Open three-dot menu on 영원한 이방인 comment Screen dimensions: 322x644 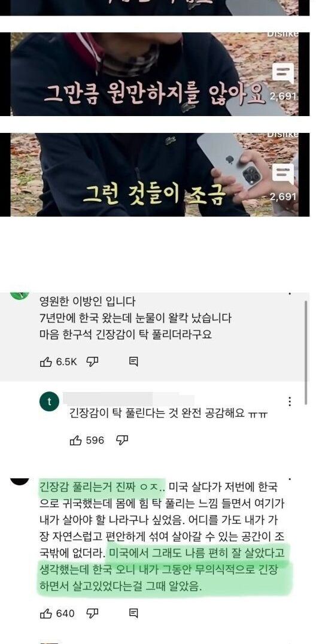pyautogui.click(x=290, y=294)
